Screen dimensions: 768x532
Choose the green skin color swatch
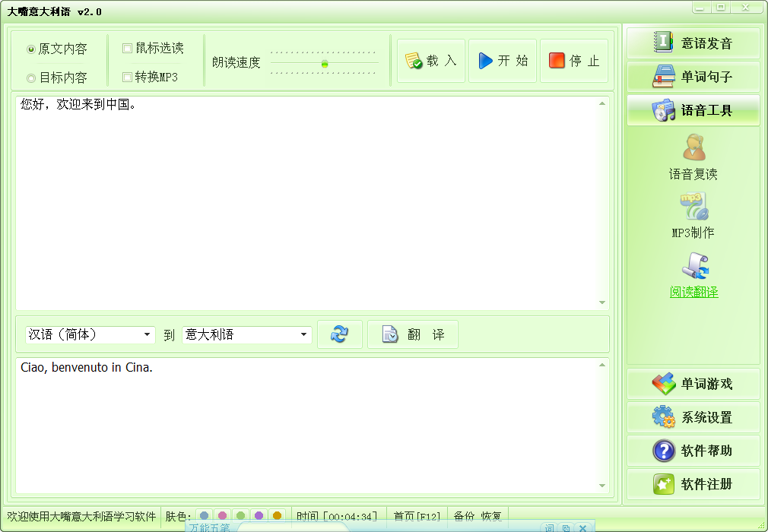[240, 515]
